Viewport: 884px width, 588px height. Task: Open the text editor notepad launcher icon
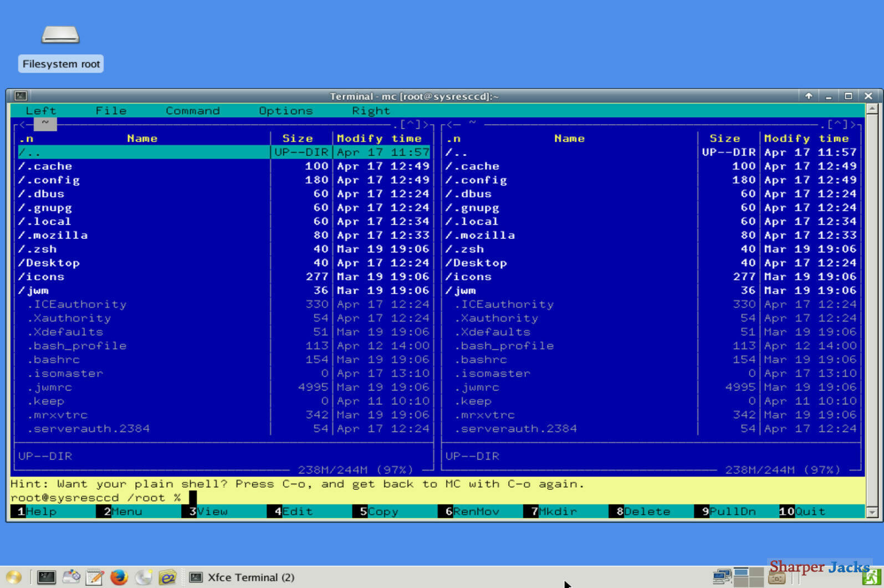(x=95, y=577)
